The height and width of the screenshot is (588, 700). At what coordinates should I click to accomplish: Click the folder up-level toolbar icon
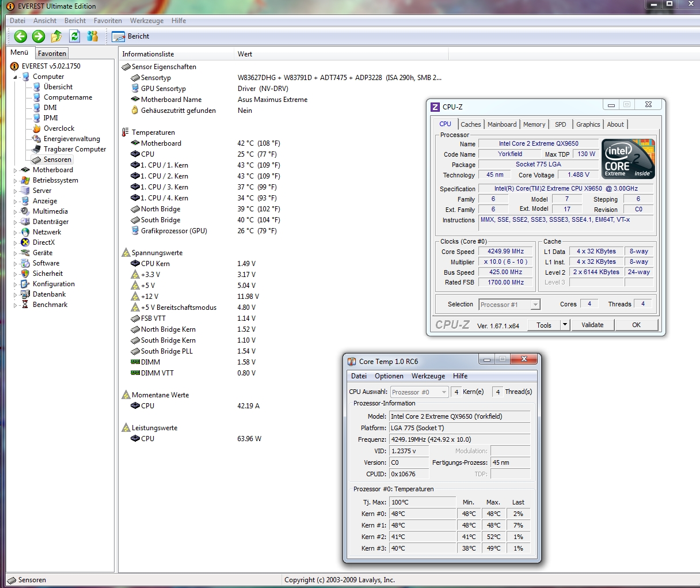point(56,36)
